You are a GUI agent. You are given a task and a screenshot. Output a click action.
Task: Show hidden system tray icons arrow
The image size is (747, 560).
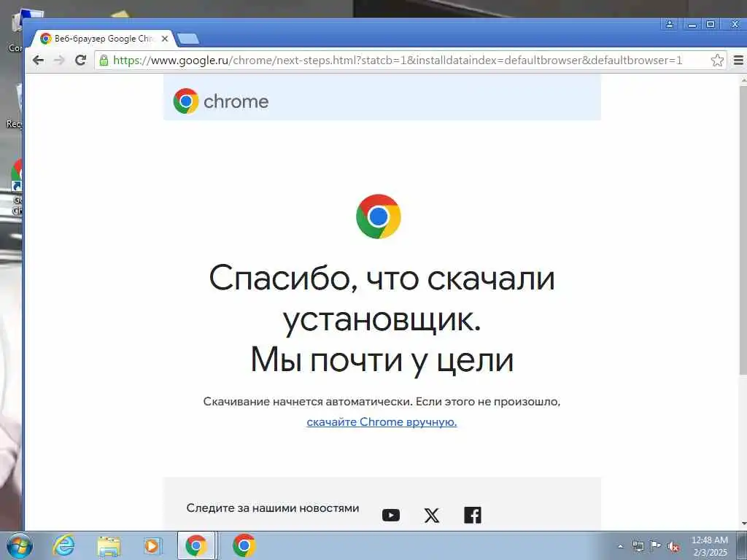point(620,546)
